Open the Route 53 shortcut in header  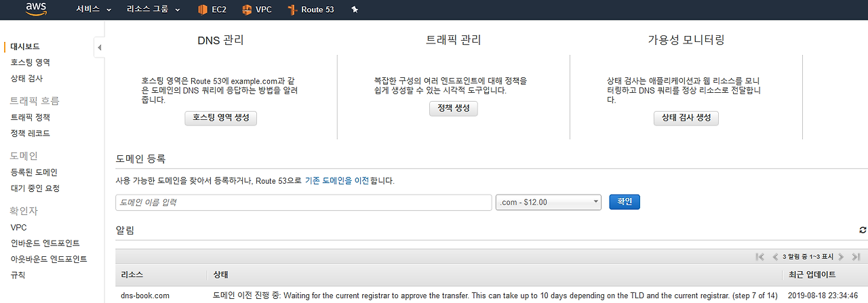pos(311,9)
